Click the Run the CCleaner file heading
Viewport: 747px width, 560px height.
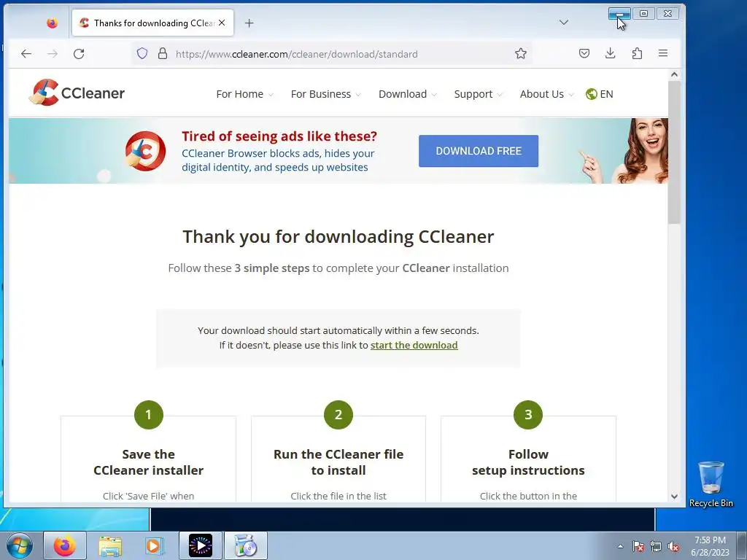338,462
